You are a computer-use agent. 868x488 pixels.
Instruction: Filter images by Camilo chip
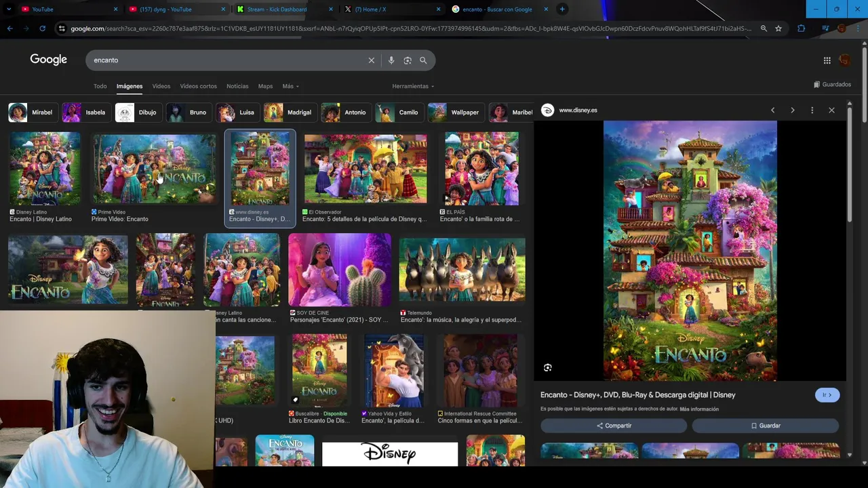(x=398, y=113)
